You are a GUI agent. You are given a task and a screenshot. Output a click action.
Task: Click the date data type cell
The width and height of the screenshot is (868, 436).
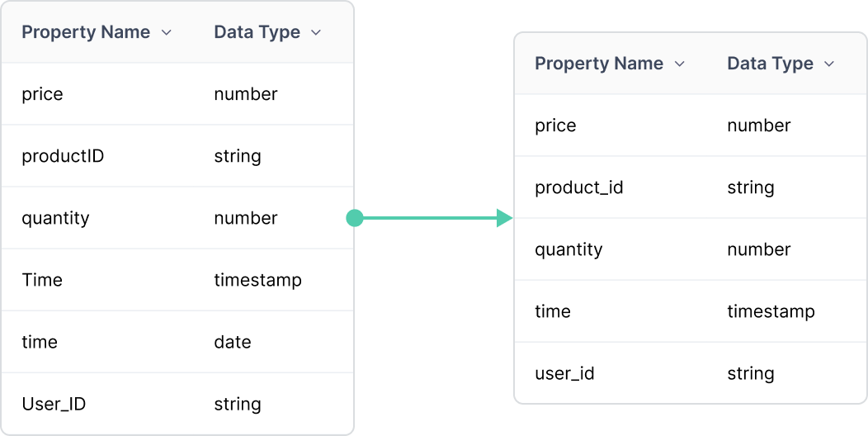pos(233,342)
